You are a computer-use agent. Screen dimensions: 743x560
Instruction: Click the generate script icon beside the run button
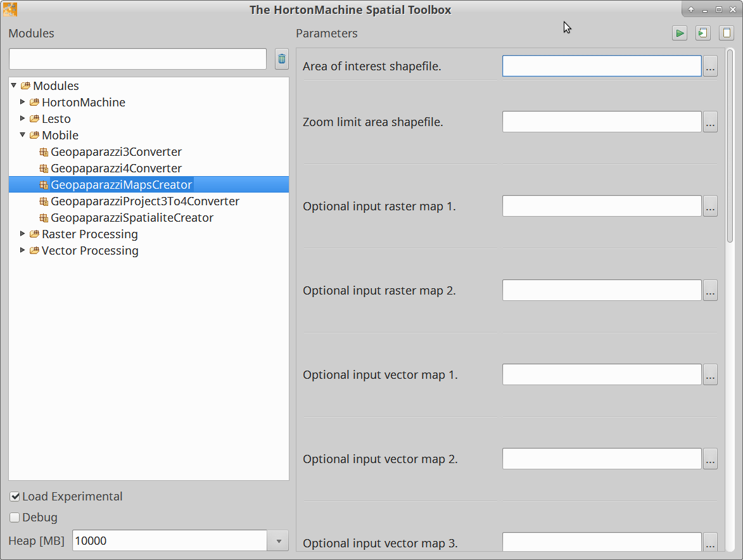pyautogui.click(x=702, y=33)
